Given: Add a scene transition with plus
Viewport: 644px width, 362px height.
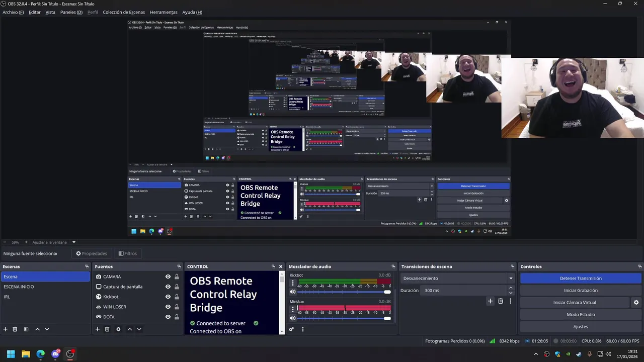Looking at the screenshot, I should (491, 301).
